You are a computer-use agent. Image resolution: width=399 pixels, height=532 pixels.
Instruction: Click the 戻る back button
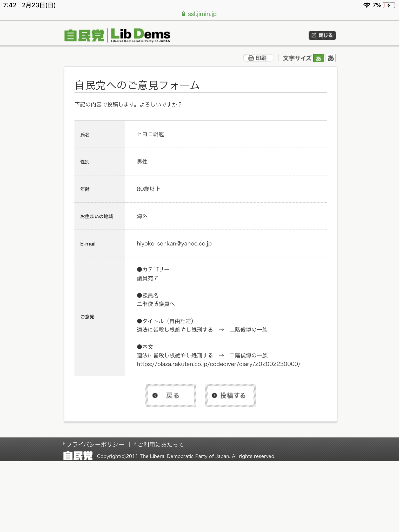coord(171,395)
